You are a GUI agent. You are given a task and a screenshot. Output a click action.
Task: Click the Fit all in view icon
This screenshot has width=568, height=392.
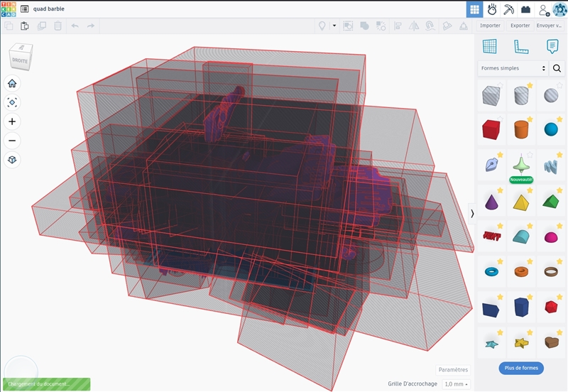point(12,102)
